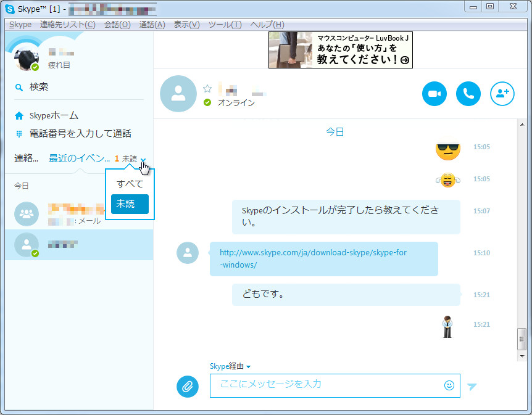Viewport: 532px width, 415px height.
Task: Start a video call with the contact
Action: 434,94
